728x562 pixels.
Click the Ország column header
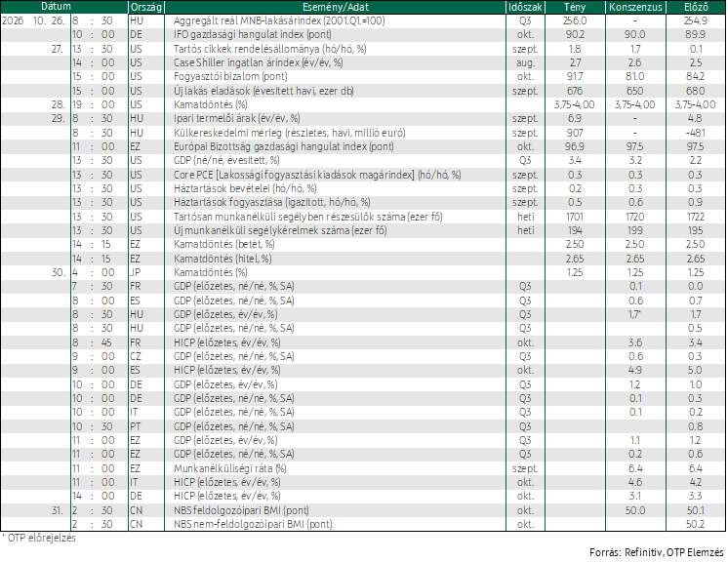coord(146,7)
